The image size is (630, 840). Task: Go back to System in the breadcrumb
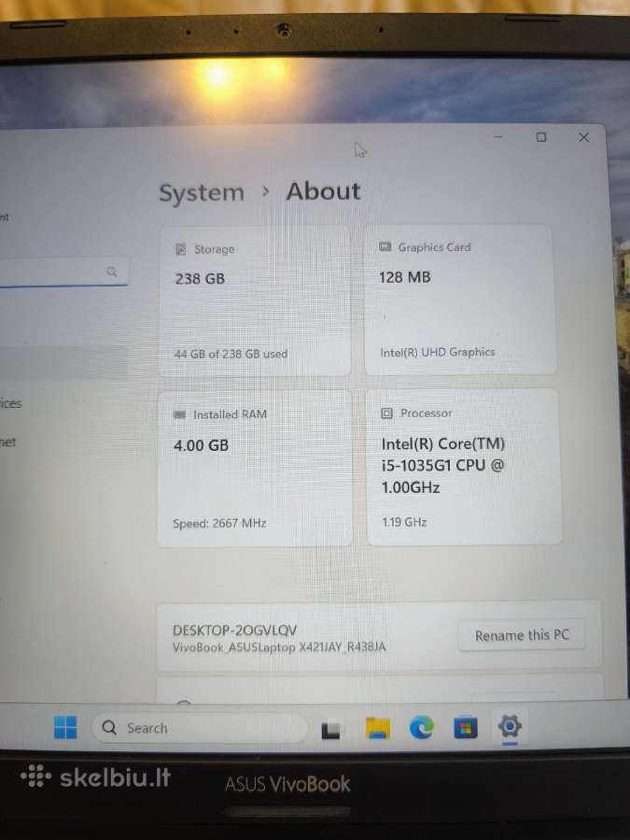(x=202, y=193)
